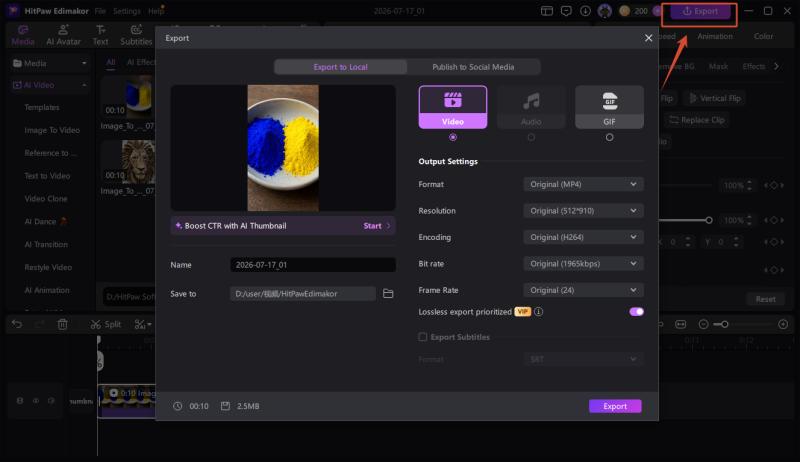Viewport: 800px width, 462px height.
Task: Click the Save to path field
Action: 303,294
